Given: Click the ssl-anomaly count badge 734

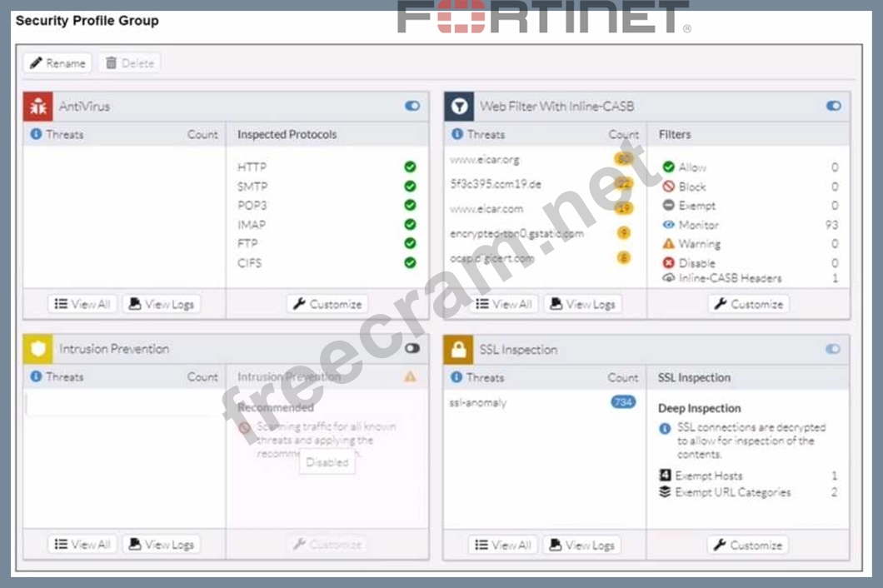Looking at the screenshot, I should pyautogui.click(x=622, y=402).
